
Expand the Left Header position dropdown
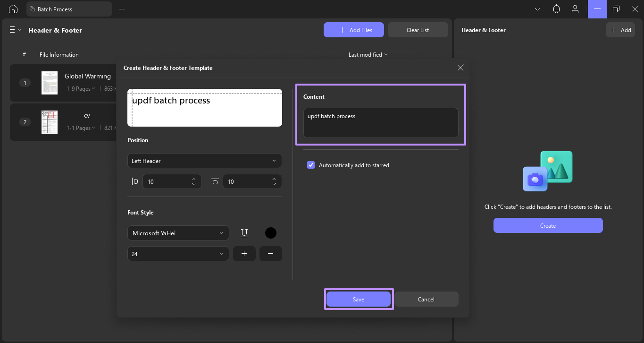tap(204, 161)
